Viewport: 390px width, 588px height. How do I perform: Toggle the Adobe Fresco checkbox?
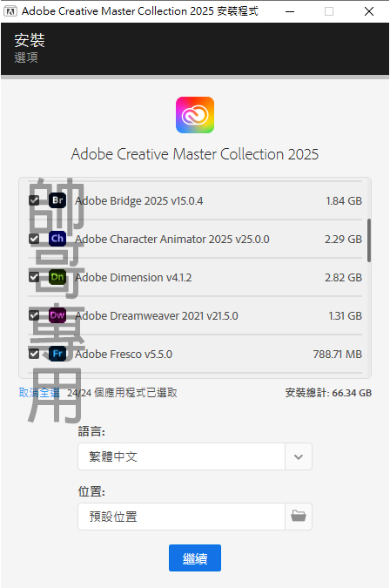tap(34, 354)
